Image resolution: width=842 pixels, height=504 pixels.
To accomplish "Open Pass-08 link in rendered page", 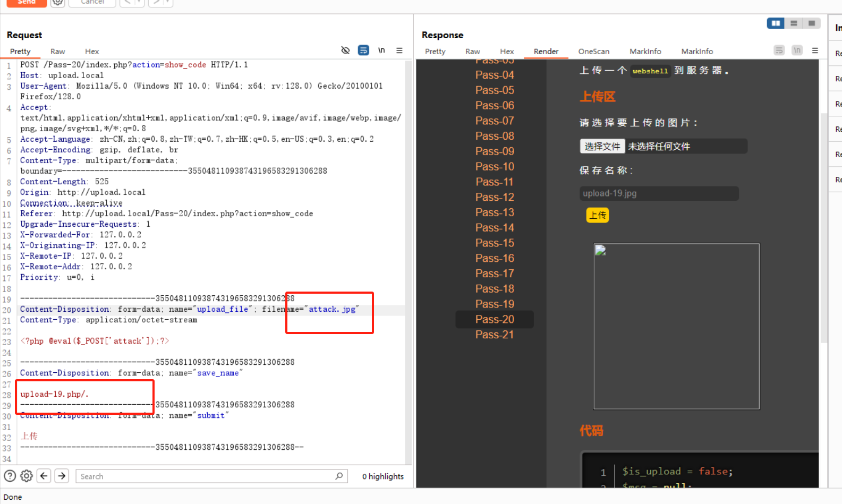I will coord(495,136).
